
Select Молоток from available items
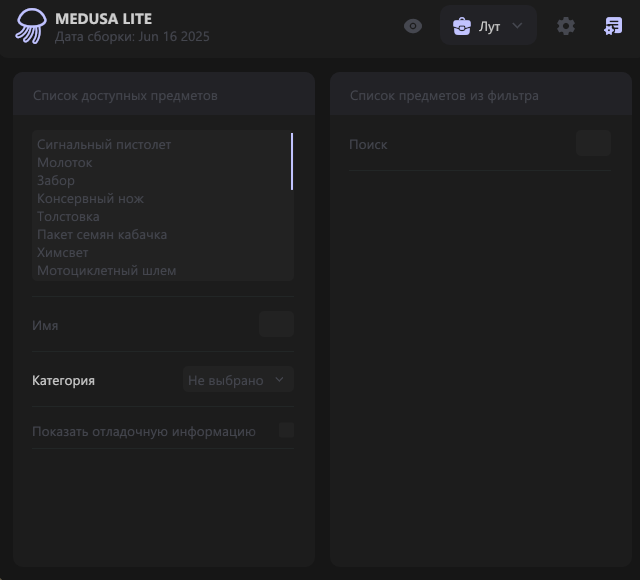click(65, 163)
